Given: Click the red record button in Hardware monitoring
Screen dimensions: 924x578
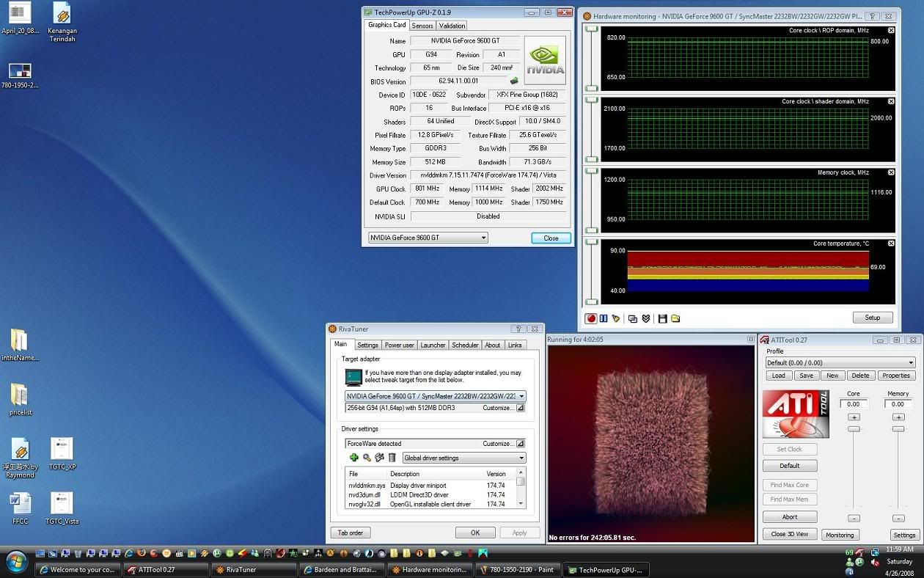Looking at the screenshot, I should coord(590,318).
